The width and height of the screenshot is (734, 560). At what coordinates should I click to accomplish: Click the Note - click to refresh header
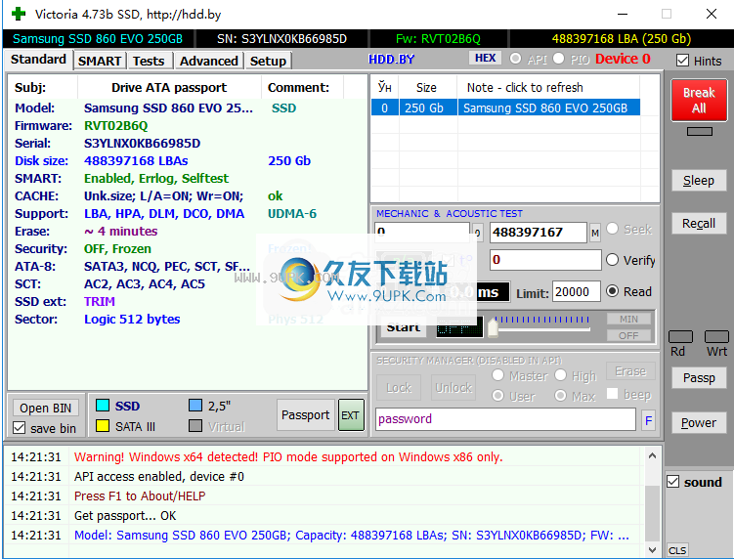coord(525,88)
